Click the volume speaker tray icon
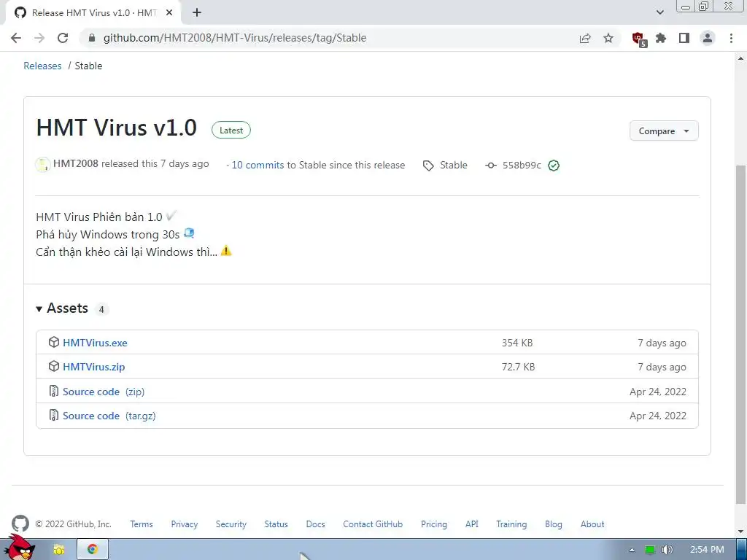 click(667, 550)
